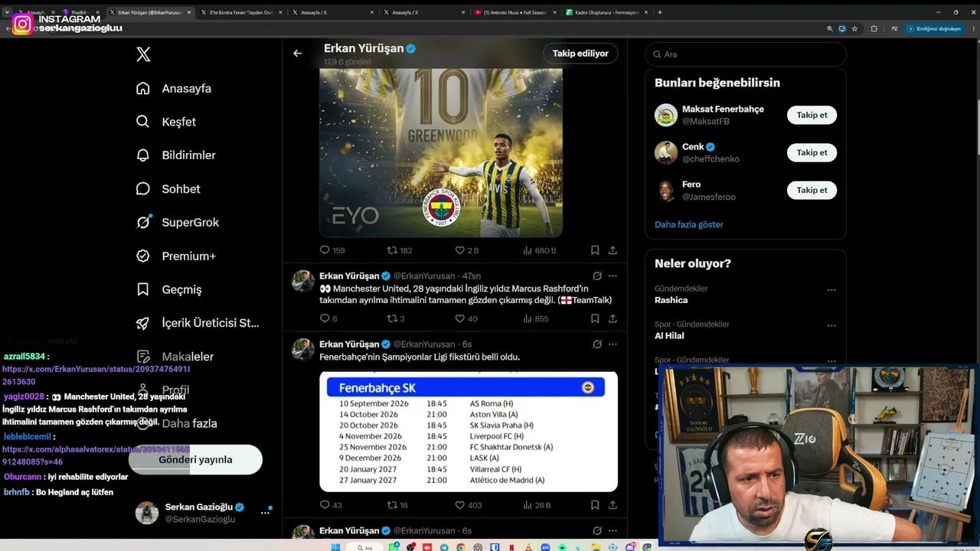Go to Anasayfa in the sidebar
980x551 pixels.
(x=174, y=88)
